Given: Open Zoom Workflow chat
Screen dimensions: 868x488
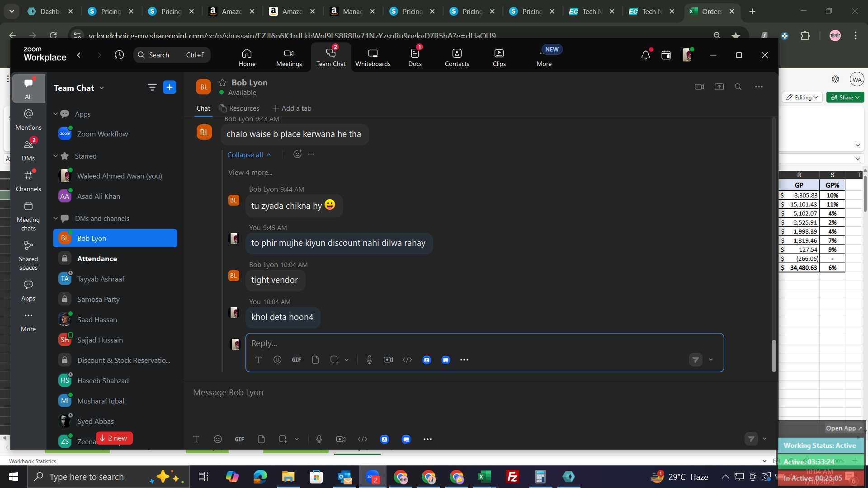Looking at the screenshot, I should tap(115, 134).
